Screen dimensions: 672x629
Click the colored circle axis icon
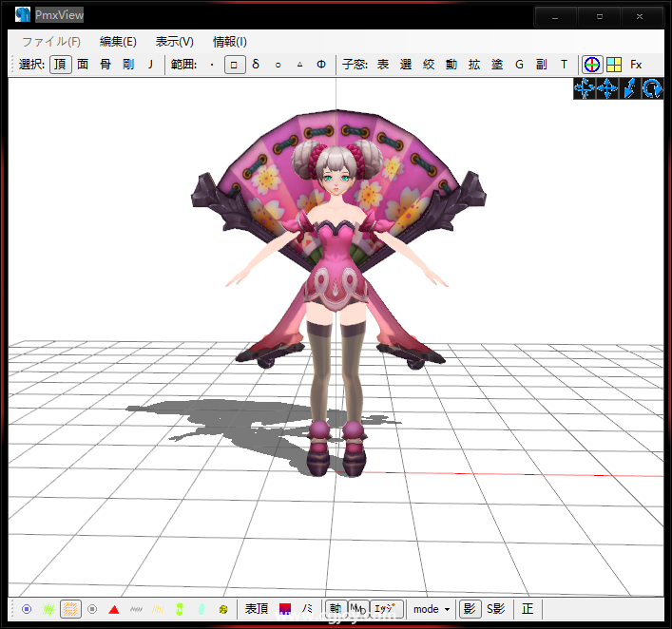point(592,65)
